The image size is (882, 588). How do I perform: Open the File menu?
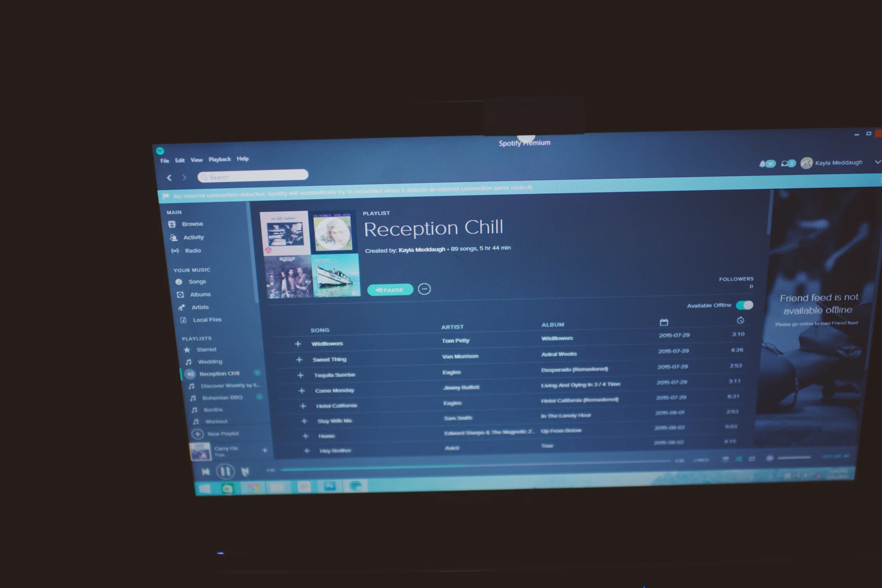[x=165, y=161]
